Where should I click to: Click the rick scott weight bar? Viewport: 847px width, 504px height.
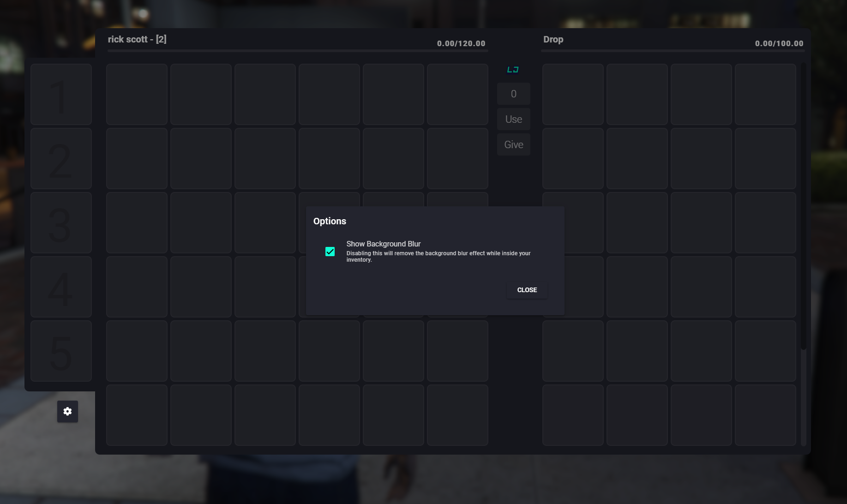[298, 51]
